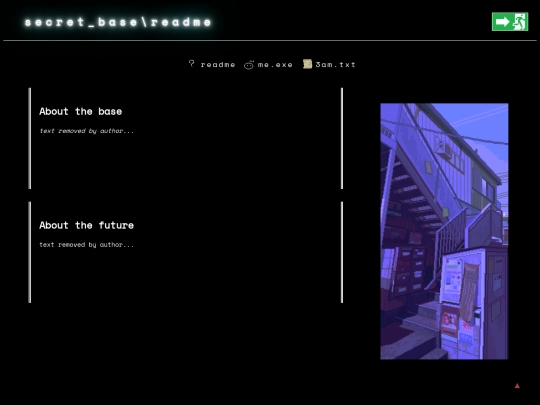Screen dimensions: 540x405
Task: Click the 'About the future' heading
Action: (86, 225)
